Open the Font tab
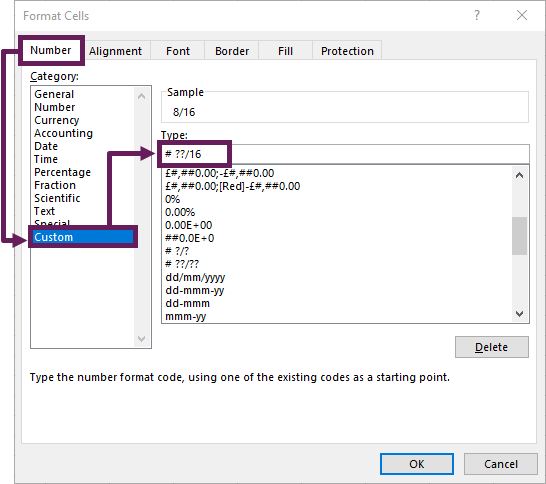 tap(178, 51)
